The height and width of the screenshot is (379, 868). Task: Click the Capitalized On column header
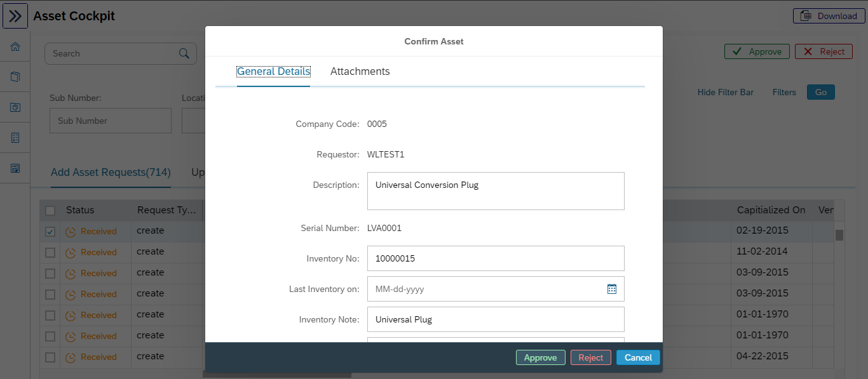[771, 210]
